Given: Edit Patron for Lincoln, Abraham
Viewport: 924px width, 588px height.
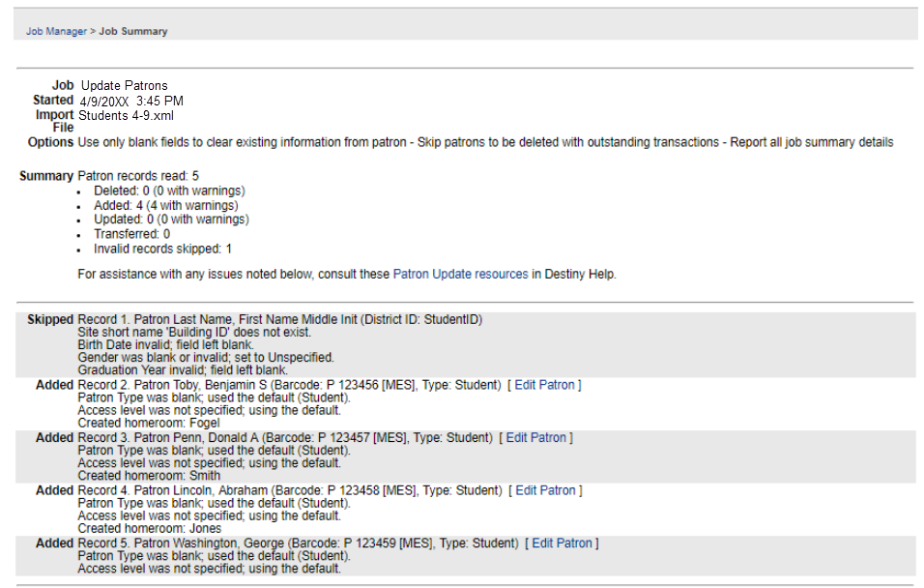Looking at the screenshot, I should click(x=547, y=490).
